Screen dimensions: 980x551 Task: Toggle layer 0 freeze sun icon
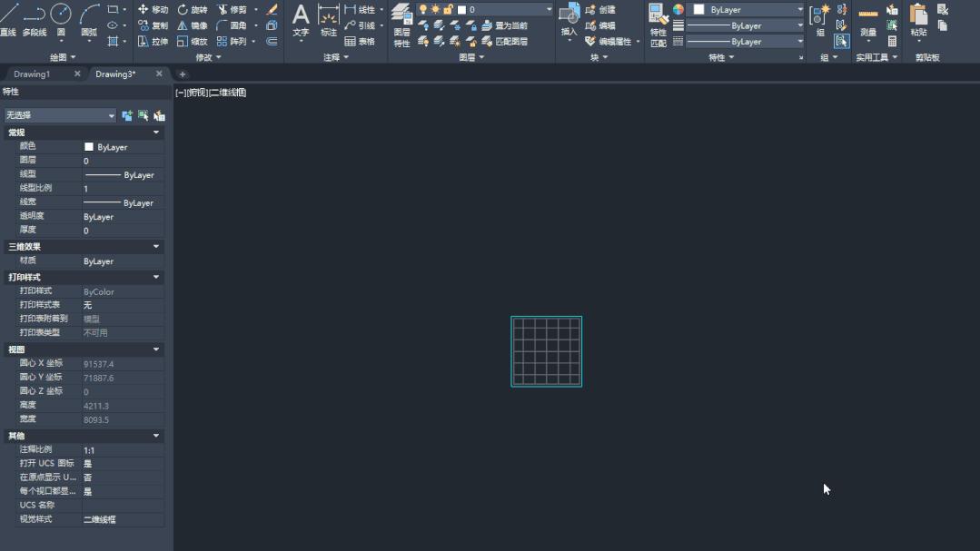436,9
